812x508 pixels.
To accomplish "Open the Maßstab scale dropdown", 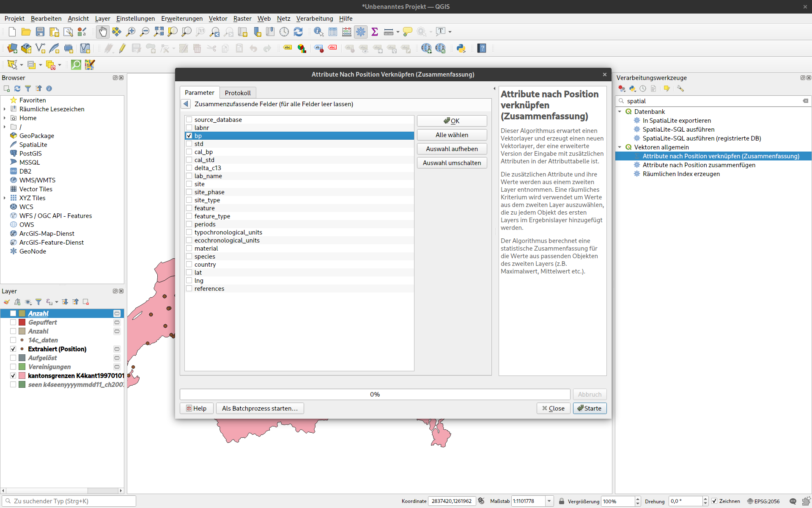I will click(549, 501).
